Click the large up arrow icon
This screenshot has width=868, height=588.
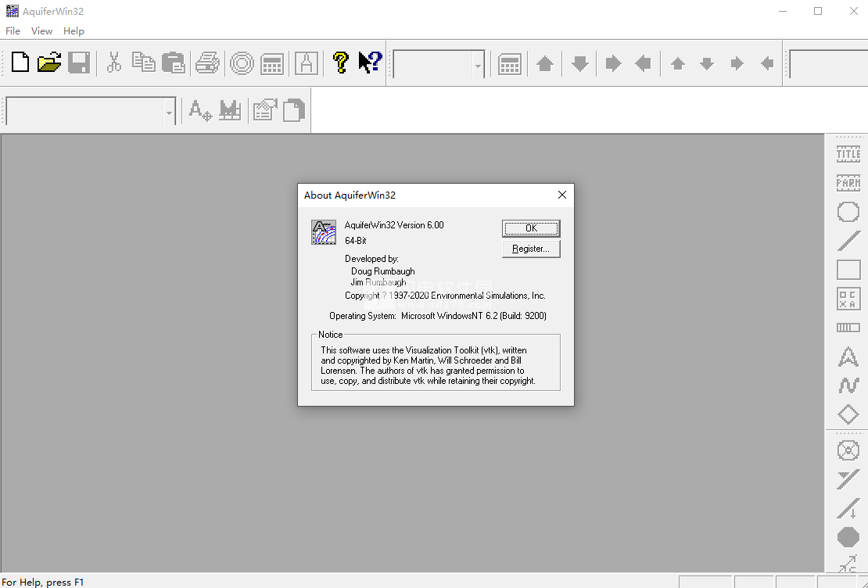[x=545, y=63]
